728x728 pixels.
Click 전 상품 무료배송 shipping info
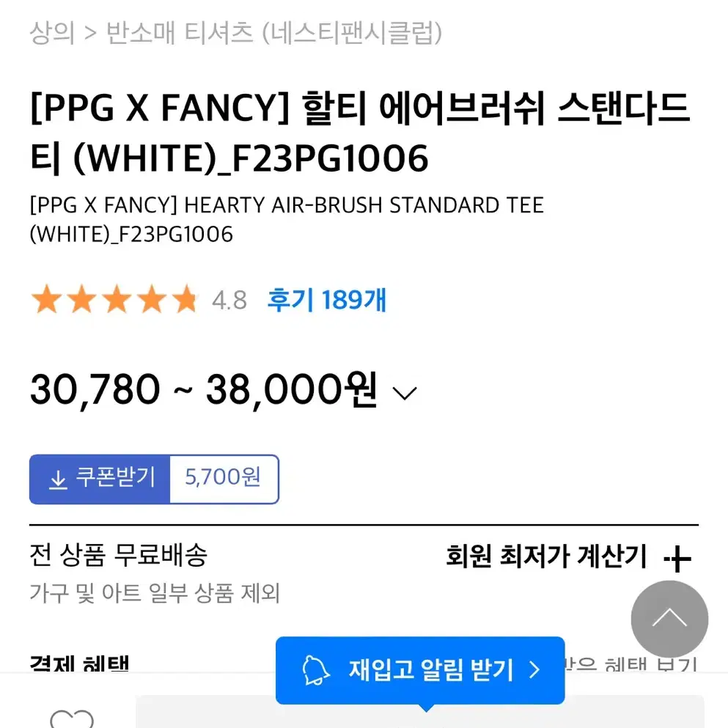[x=118, y=554]
